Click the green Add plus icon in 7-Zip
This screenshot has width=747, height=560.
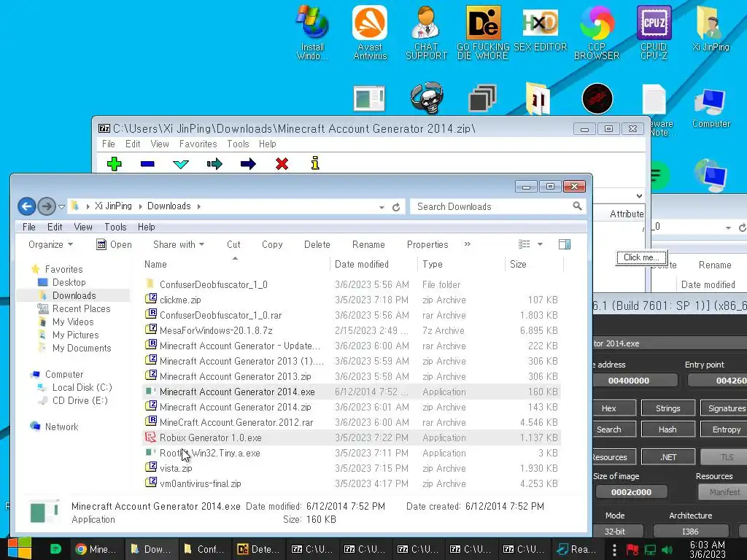[115, 164]
